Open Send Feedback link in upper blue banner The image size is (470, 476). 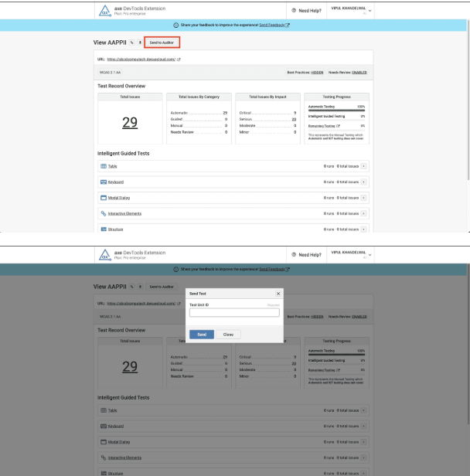coord(274,25)
